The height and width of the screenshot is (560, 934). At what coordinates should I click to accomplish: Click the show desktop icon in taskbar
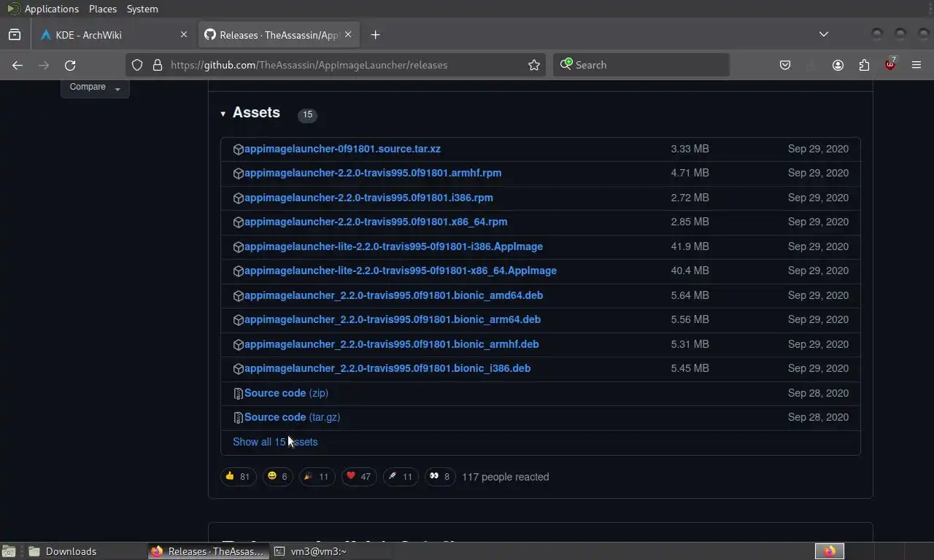tap(8, 551)
